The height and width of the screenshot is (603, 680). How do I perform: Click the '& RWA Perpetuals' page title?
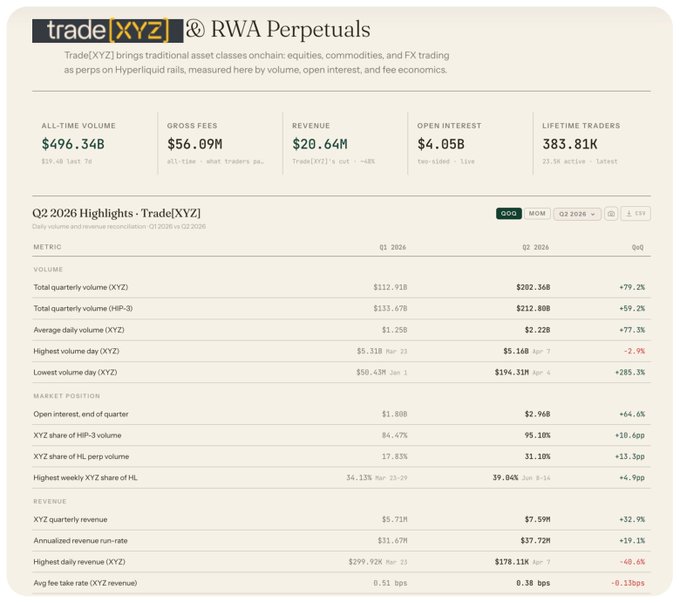(278, 29)
